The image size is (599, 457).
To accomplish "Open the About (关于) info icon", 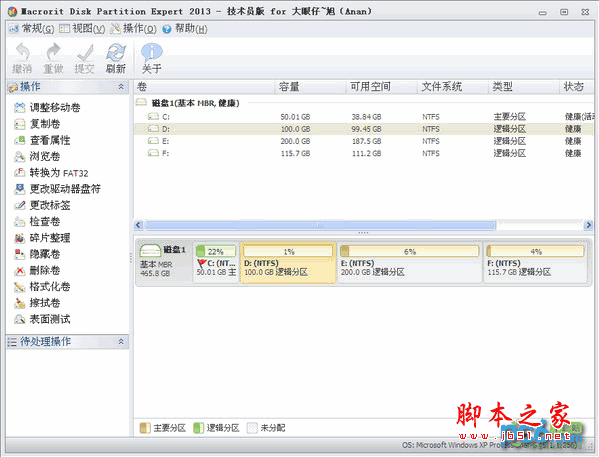I will click(x=152, y=52).
